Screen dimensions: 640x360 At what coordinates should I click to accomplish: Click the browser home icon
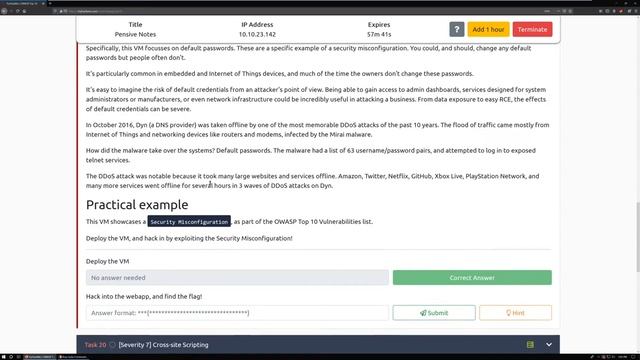tap(24, 11)
